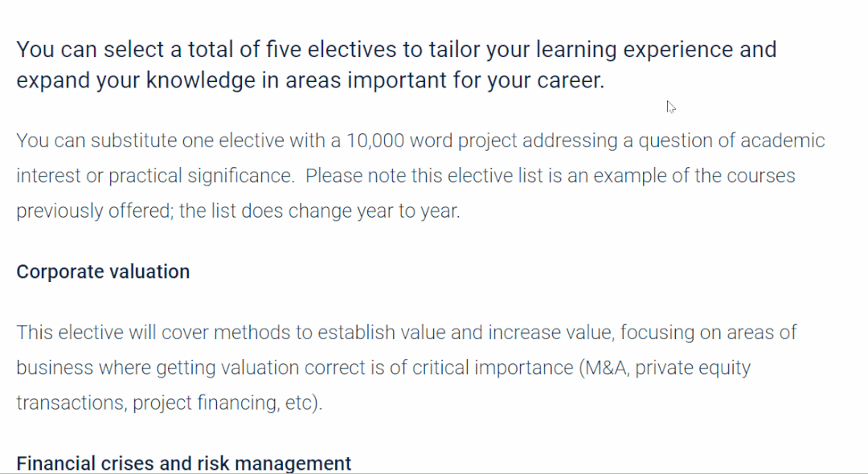Screen dimensions: 868x474
Task: Click the "Financial crises and risk management" heading
Action: 183,464
